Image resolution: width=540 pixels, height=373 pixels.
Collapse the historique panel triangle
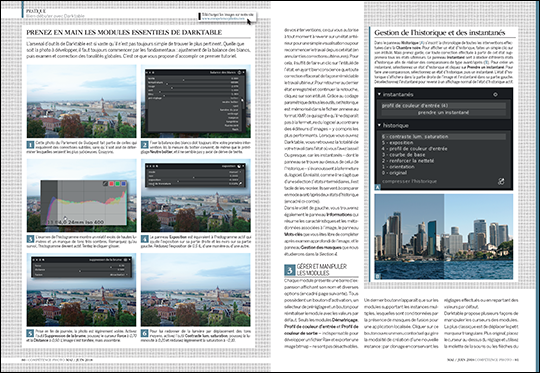[380, 125]
